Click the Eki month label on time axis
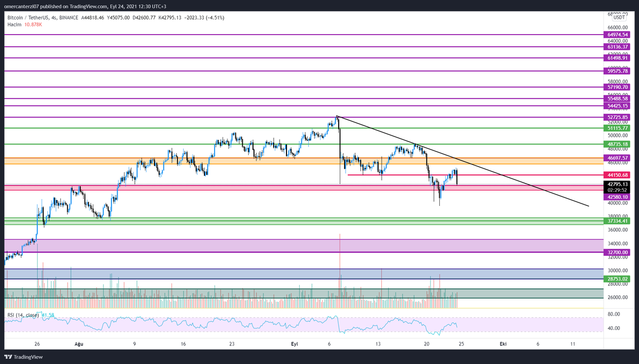Screen dimensions: 639x364 503,344
